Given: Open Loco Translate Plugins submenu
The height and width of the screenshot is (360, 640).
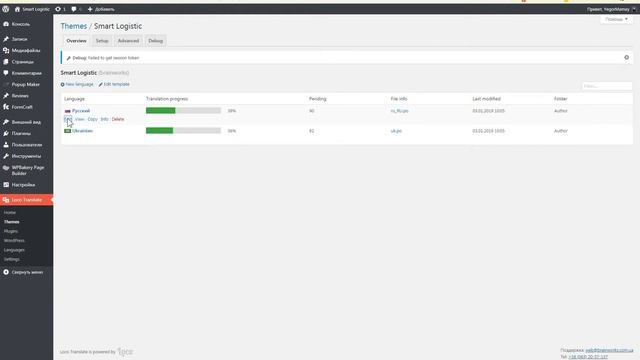Looking at the screenshot, I should point(11,231).
